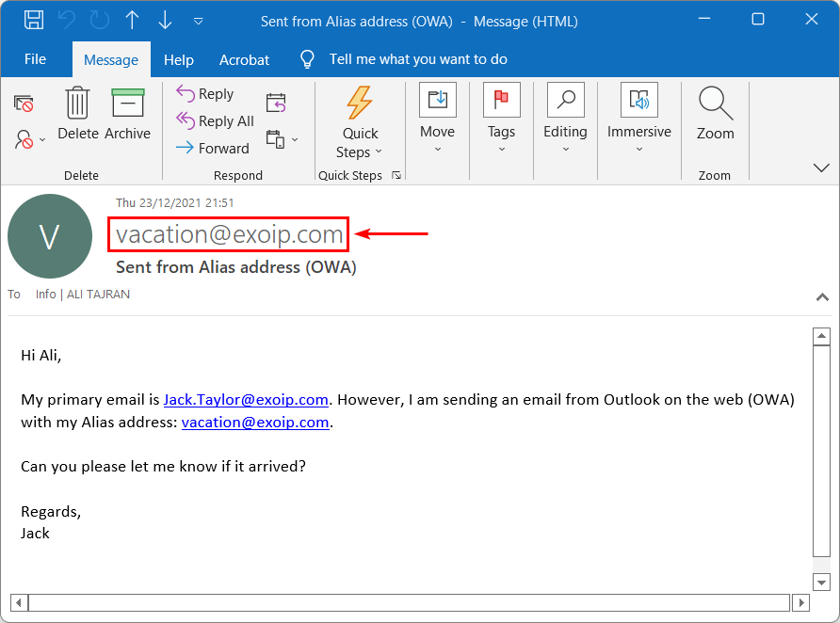The image size is (840, 623).
Task: Click the Zoom magnifier button
Action: (x=715, y=114)
